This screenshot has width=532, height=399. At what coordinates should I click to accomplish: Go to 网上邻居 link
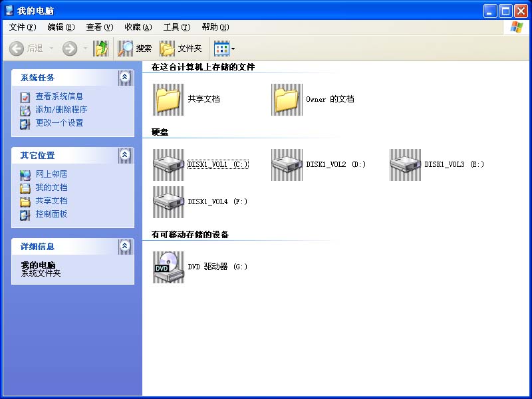pyautogui.click(x=52, y=174)
